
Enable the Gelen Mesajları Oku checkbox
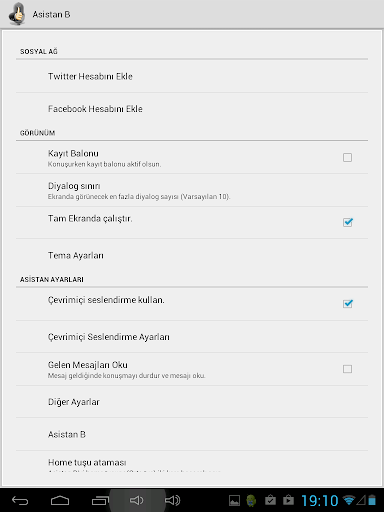click(x=347, y=369)
